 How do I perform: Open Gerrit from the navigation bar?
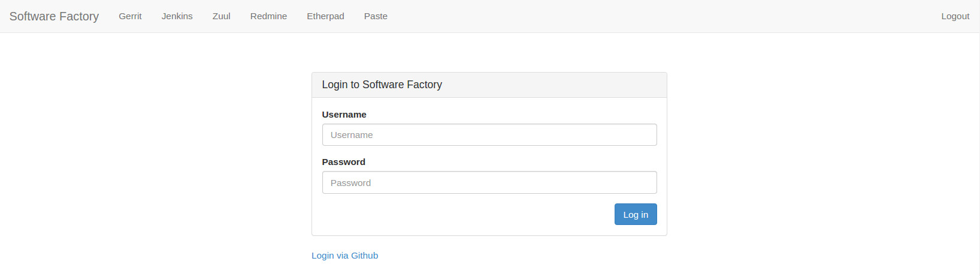(x=130, y=16)
